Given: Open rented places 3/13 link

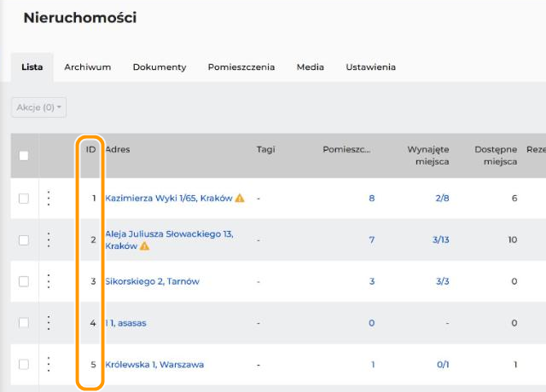Looking at the screenshot, I should [x=441, y=239].
